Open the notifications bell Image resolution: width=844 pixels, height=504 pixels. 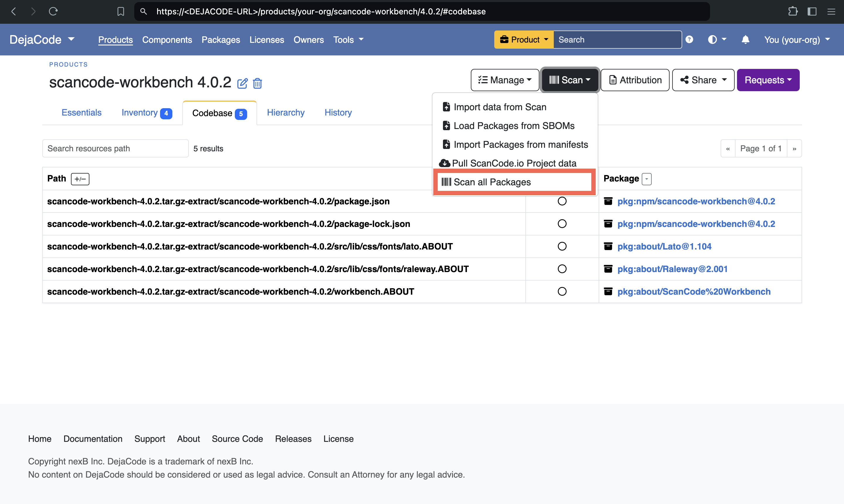point(745,39)
